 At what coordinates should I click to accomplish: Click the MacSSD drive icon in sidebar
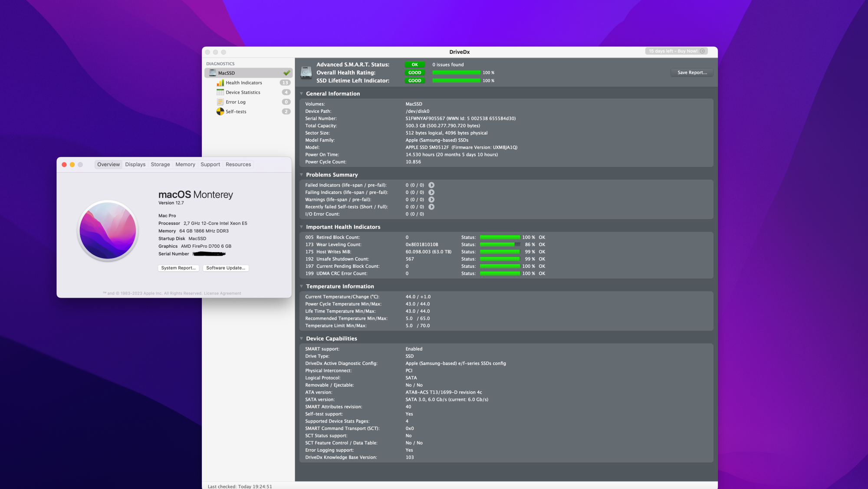212,73
